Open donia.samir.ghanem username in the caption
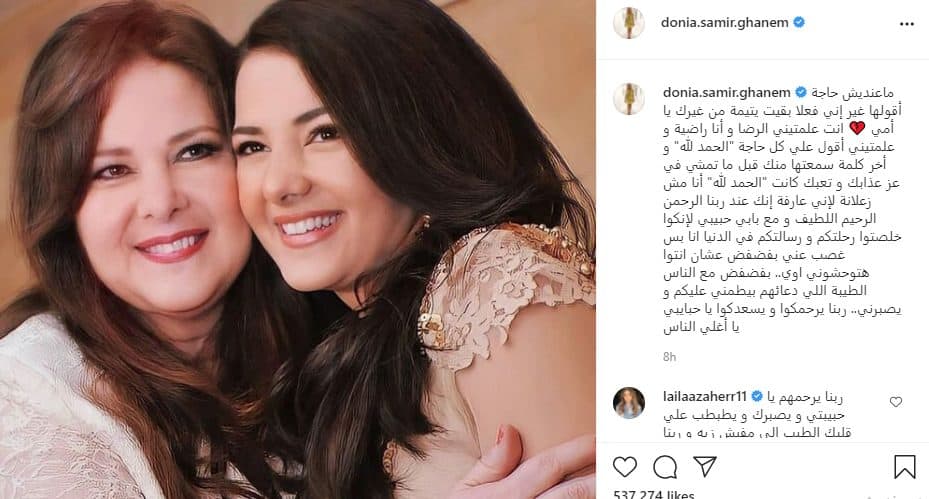 tap(726, 92)
